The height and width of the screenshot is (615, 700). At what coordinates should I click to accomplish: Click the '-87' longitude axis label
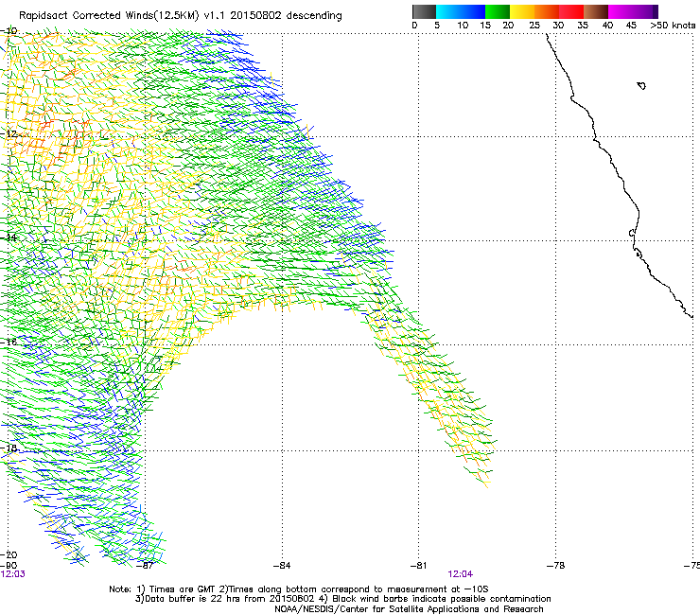[x=145, y=566]
